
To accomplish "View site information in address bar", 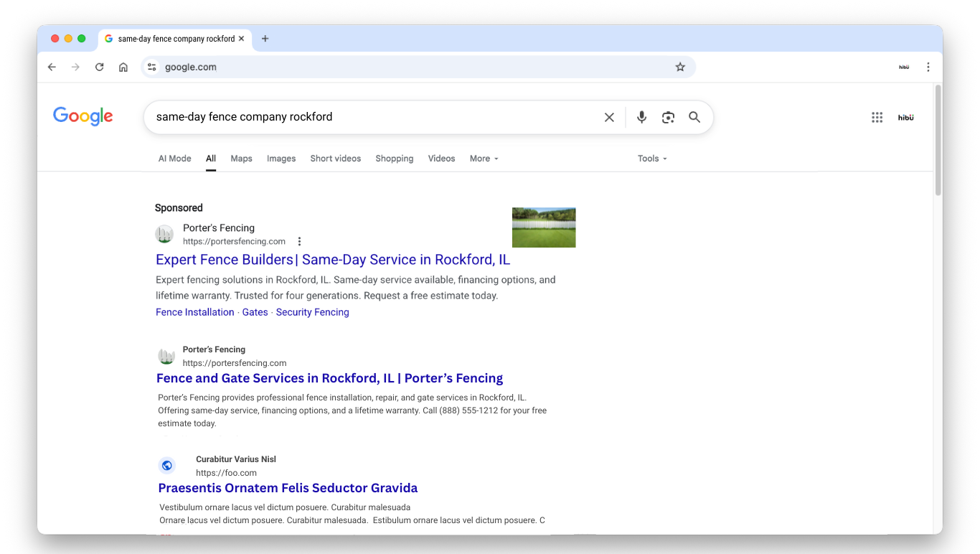I will (151, 67).
